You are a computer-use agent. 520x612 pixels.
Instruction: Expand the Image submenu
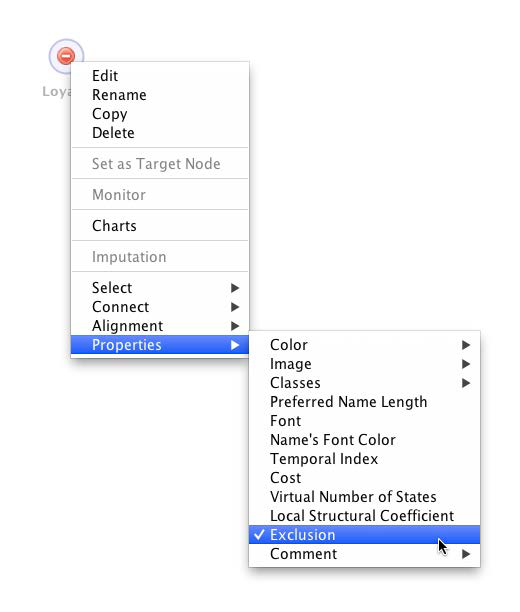[x=365, y=364]
